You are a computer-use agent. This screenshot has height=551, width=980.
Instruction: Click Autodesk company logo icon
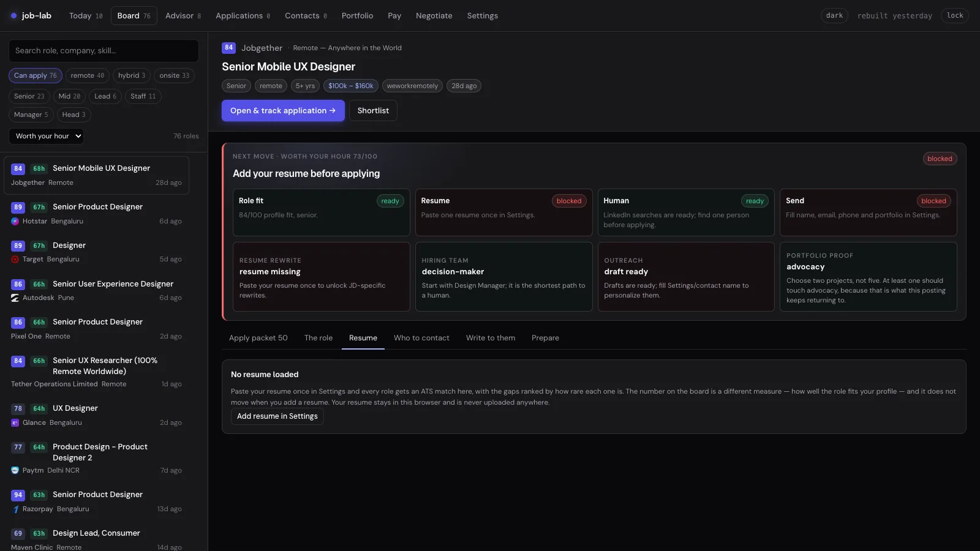pos(15,298)
